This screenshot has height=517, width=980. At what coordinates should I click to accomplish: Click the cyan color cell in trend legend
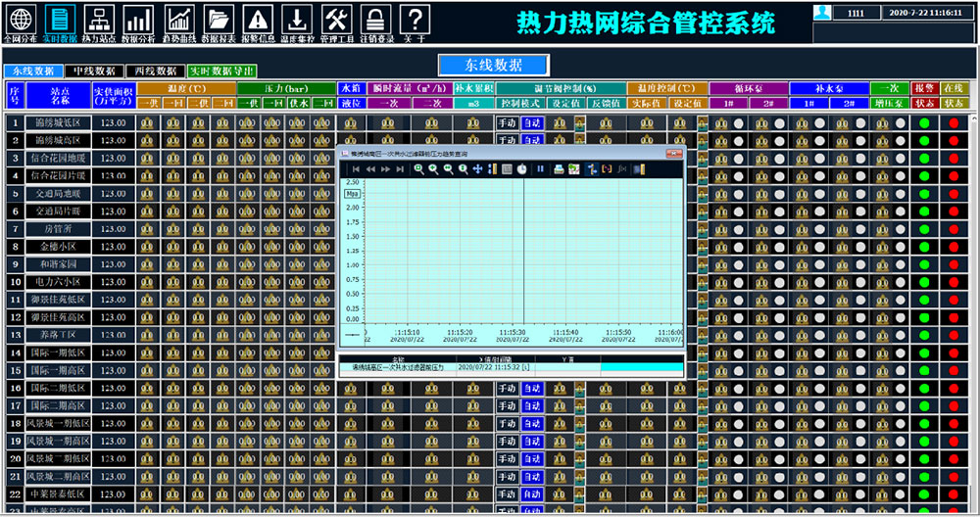tap(642, 368)
